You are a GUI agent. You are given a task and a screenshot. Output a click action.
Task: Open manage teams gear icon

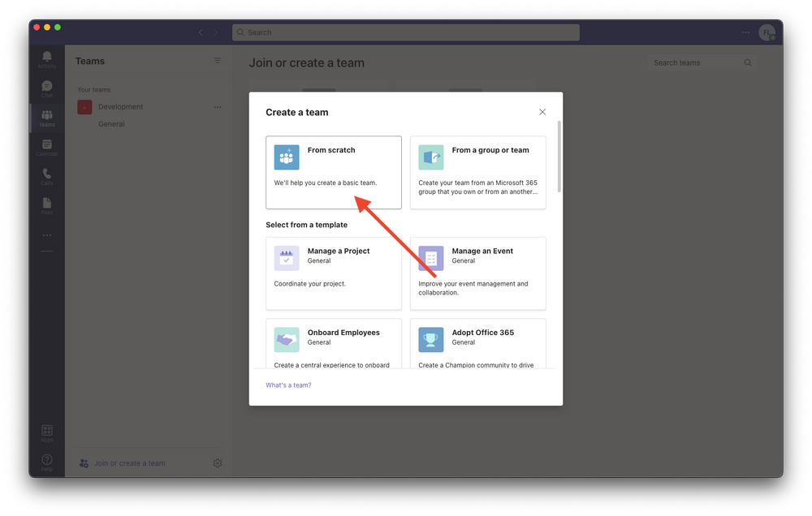(218, 463)
